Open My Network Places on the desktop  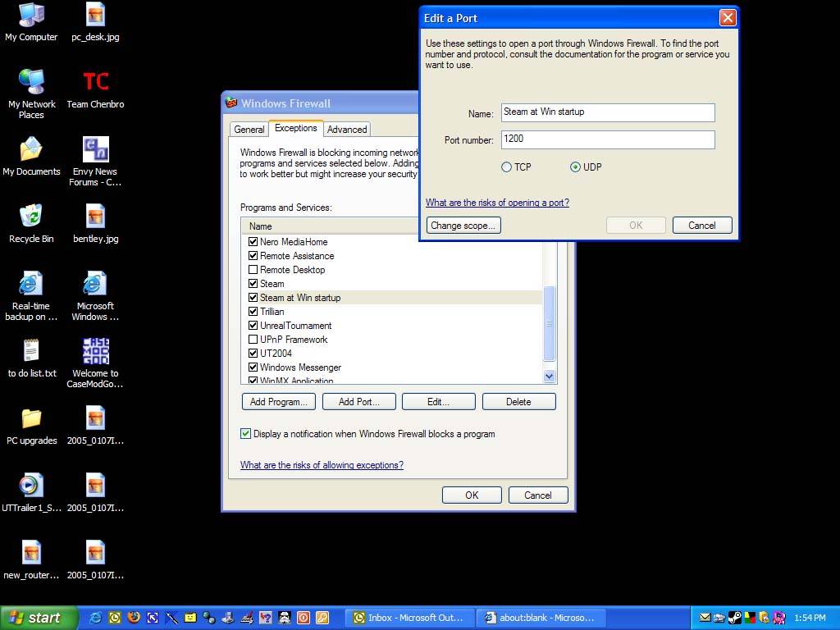click(x=31, y=94)
